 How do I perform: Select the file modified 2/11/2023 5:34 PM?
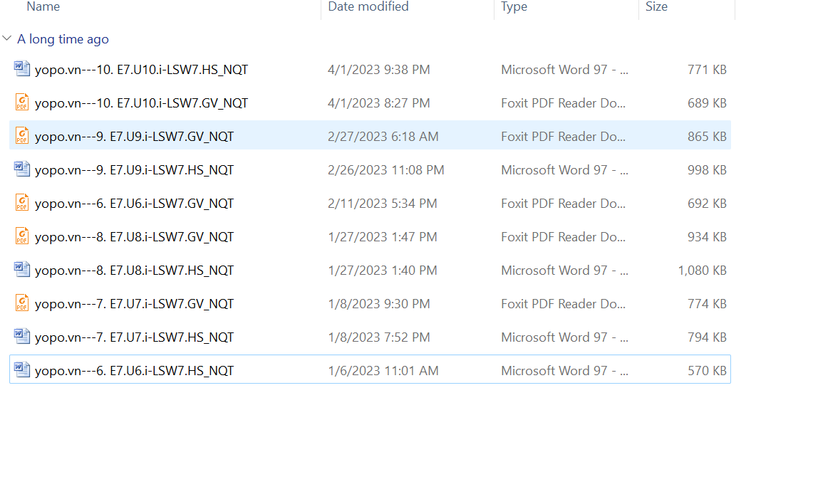click(382, 204)
